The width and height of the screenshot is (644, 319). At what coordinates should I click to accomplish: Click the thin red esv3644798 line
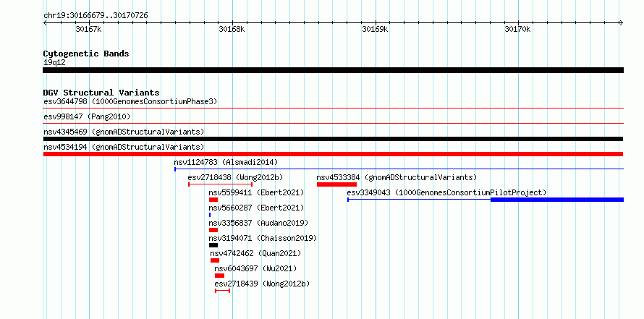[x=333, y=109]
